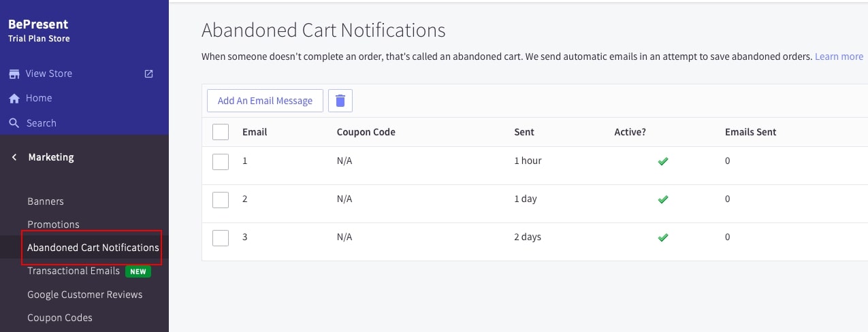This screenshot has width=868, height=332.
Task: Open Transactional Emails section
Action: 74,271
